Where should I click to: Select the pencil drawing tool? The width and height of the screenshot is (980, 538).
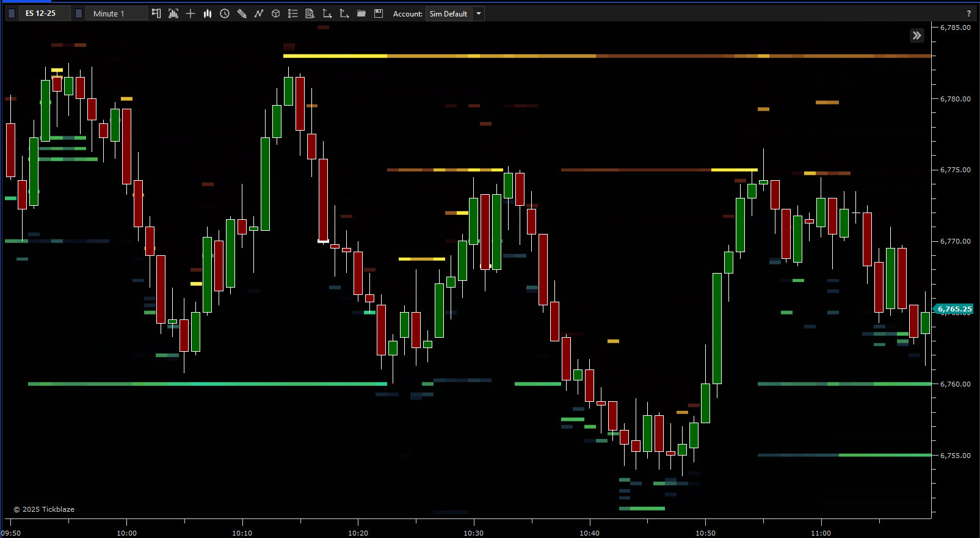point(242,13)
